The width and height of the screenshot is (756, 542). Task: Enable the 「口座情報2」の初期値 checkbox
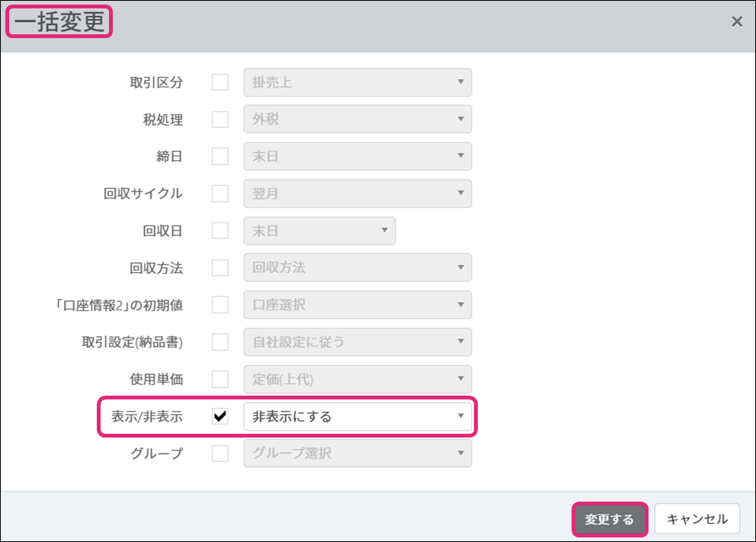coord(220,305)
